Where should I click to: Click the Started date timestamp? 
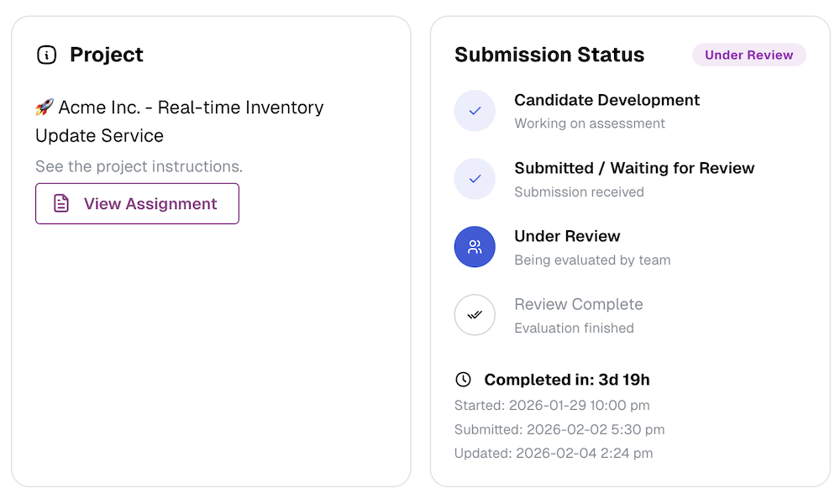(552, 406)
